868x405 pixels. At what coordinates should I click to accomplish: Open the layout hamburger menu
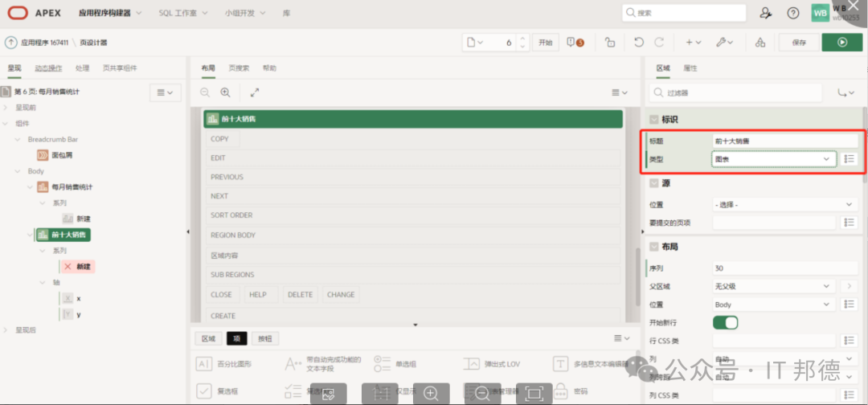pos(620,92)
